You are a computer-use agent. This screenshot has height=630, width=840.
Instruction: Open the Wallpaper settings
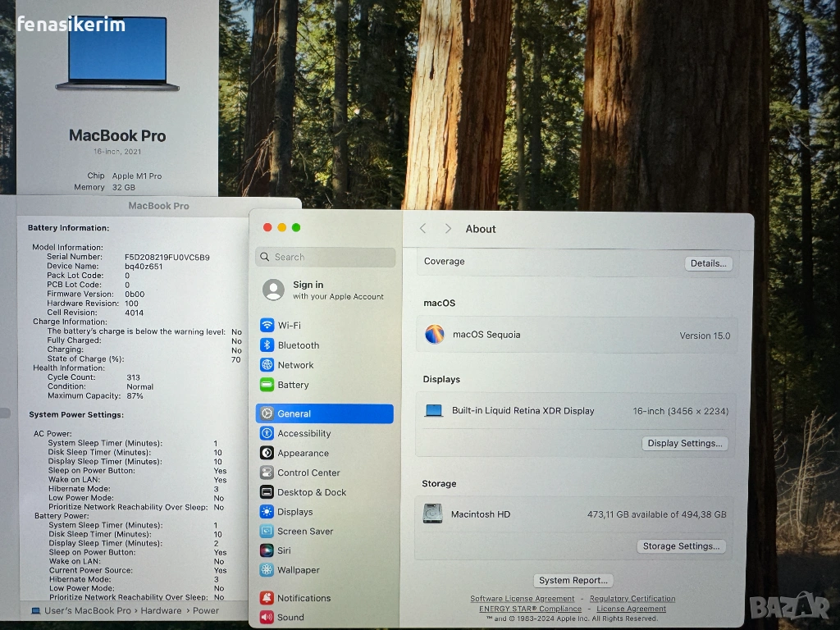point(298,570)
